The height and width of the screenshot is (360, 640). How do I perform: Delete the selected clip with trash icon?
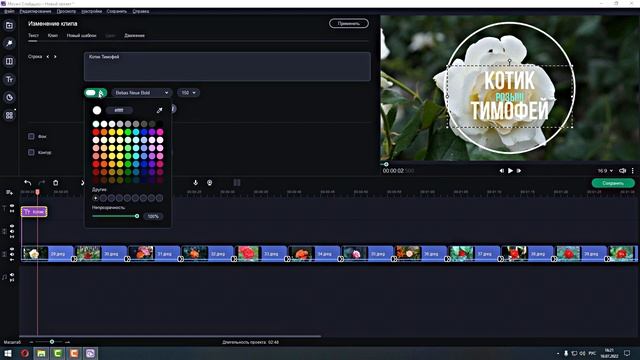click(56, 182)
